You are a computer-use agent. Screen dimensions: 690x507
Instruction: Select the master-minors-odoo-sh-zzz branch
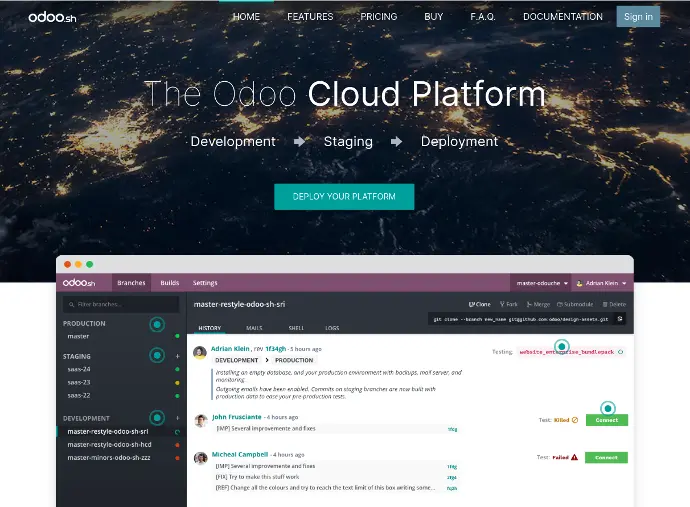pyautogui.click(x=109, y=458)
